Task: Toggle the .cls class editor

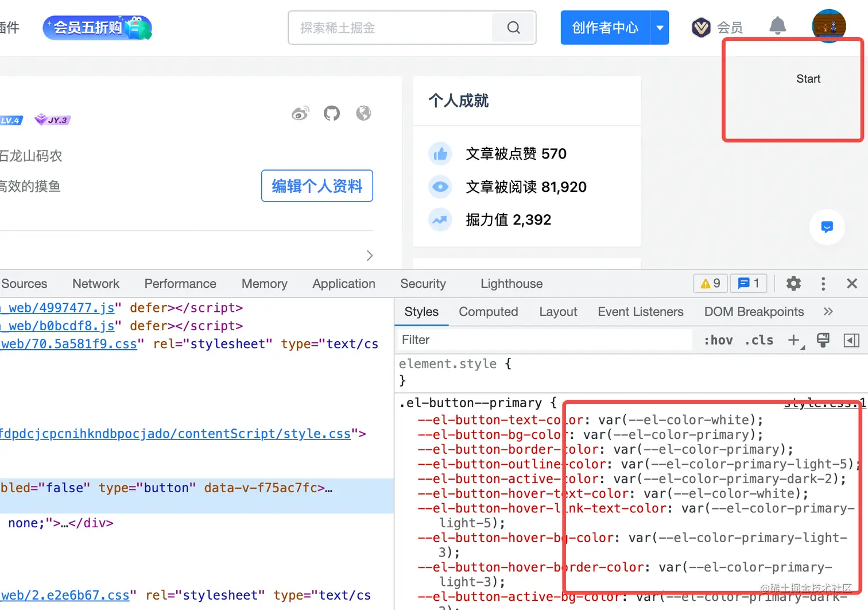Action: pyautogui.click(x=759, y=340)
